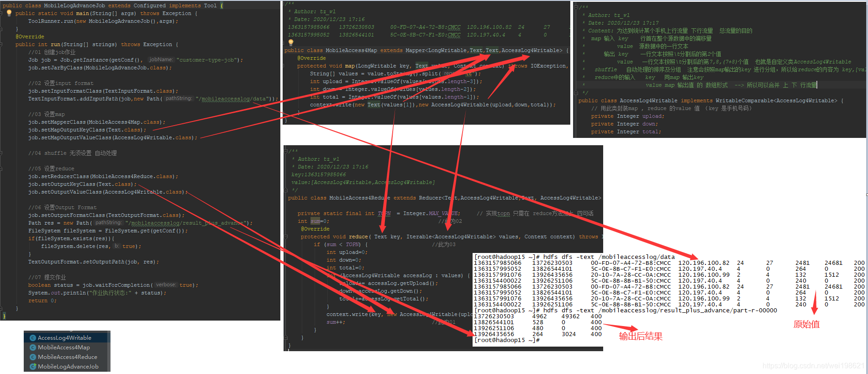Click the output row starting with 13726230503
Screen dimensions: 868x374
[538, 316]
